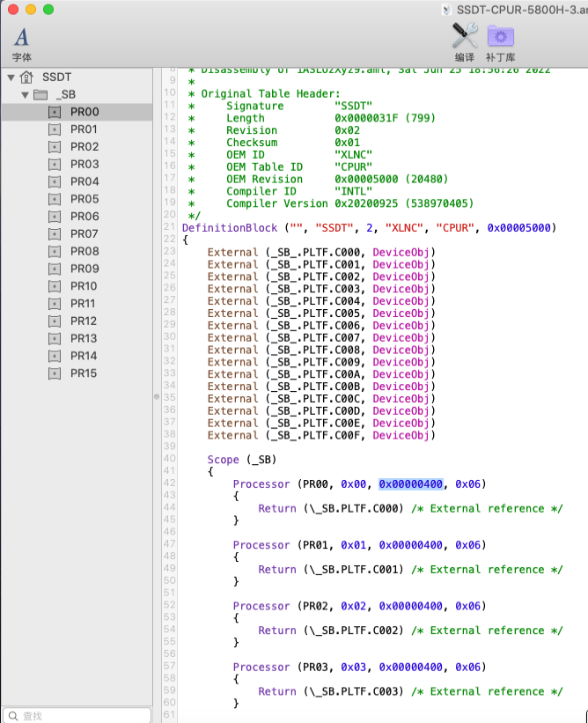Click the Font (字体) toolbar icon
The height and width of the screenshot is (723, 588).
click(21, 36)
